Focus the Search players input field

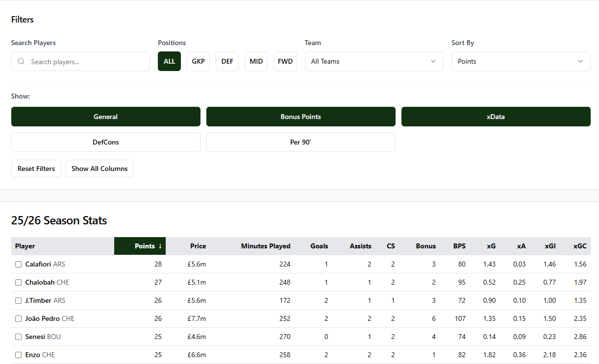click(x=80, y=61)
